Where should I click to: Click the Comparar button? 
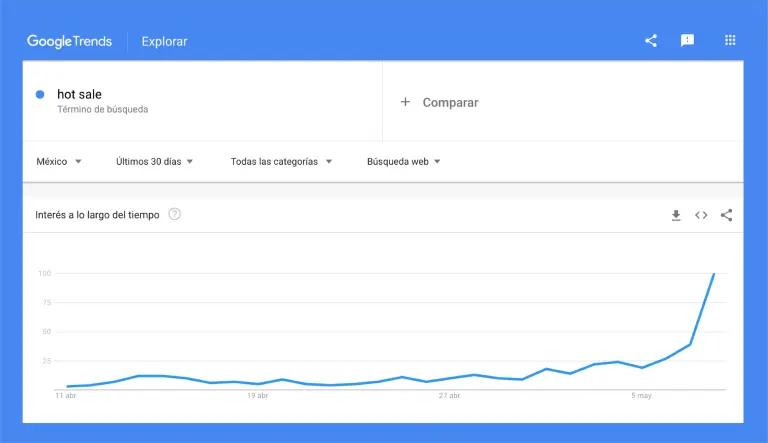point(450,102)
